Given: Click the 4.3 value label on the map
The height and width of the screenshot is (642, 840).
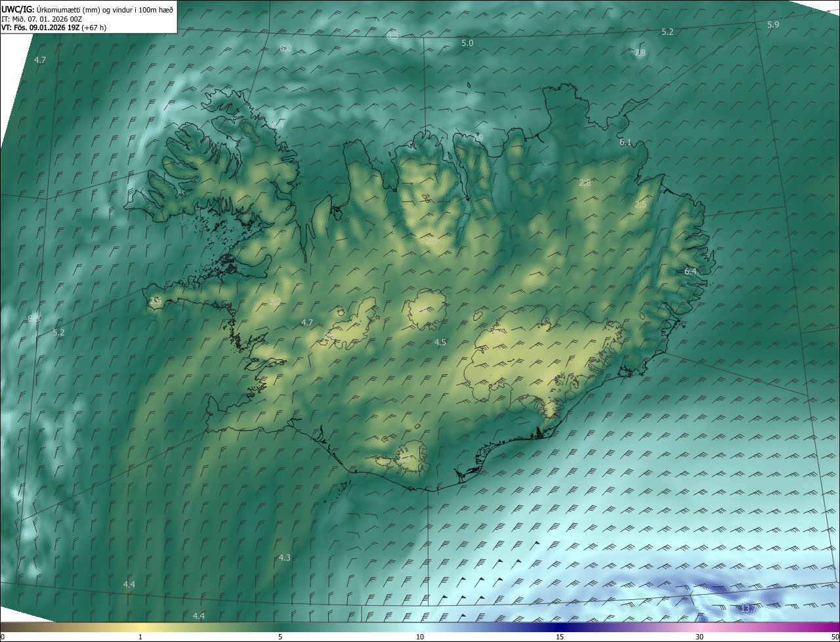Looking at the screenshot, I should [x=284, y=557].
